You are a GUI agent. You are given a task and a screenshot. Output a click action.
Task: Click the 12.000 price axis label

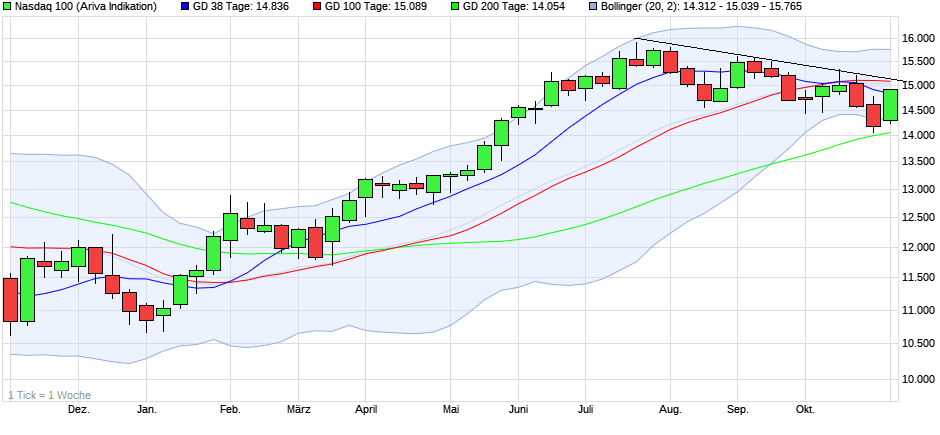(919, 247)
